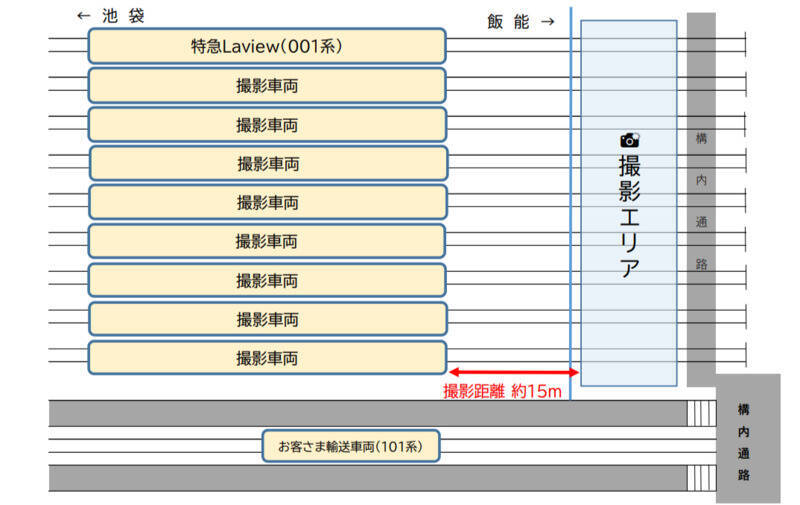Click the lower-right 構内通路 gray block
800x505 pixels.
[x=746, y=440]
